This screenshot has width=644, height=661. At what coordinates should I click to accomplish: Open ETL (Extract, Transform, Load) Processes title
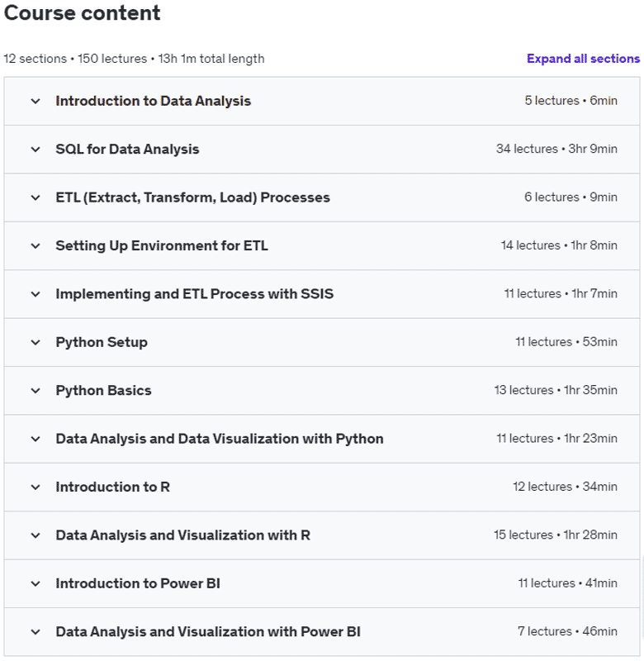(193, 197)
